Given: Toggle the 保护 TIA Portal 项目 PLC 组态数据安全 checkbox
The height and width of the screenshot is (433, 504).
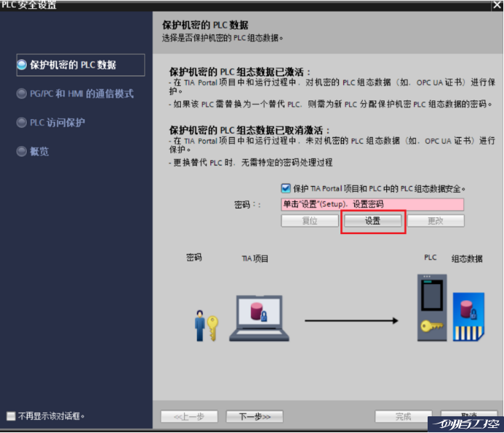Looking at the screenshot, I should point(286,188).
